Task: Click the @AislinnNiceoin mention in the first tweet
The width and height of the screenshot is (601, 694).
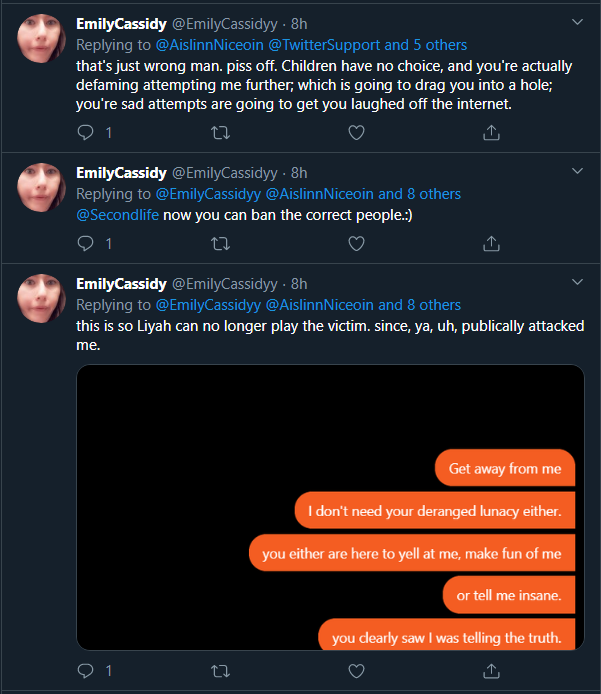Action: coord(208,45)
